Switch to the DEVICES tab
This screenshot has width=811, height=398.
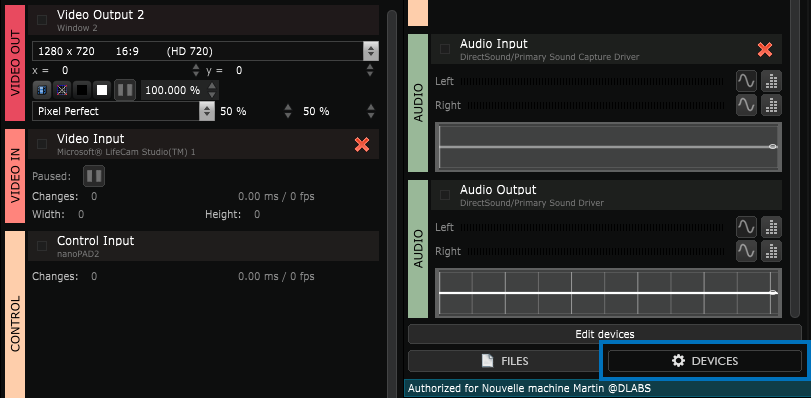click(704, 361)
